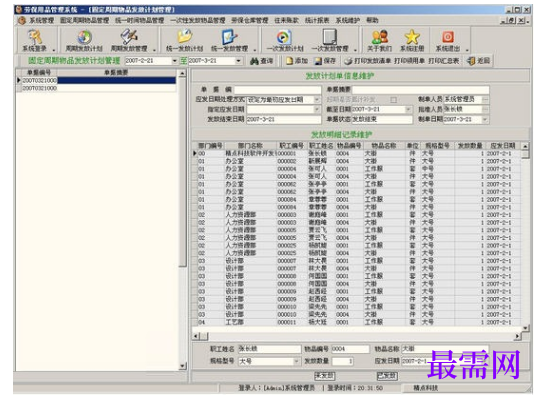The image size is (539, 396).
Task: Open the 劳保仓库管理 menu
Action: (x=250, y=20)
